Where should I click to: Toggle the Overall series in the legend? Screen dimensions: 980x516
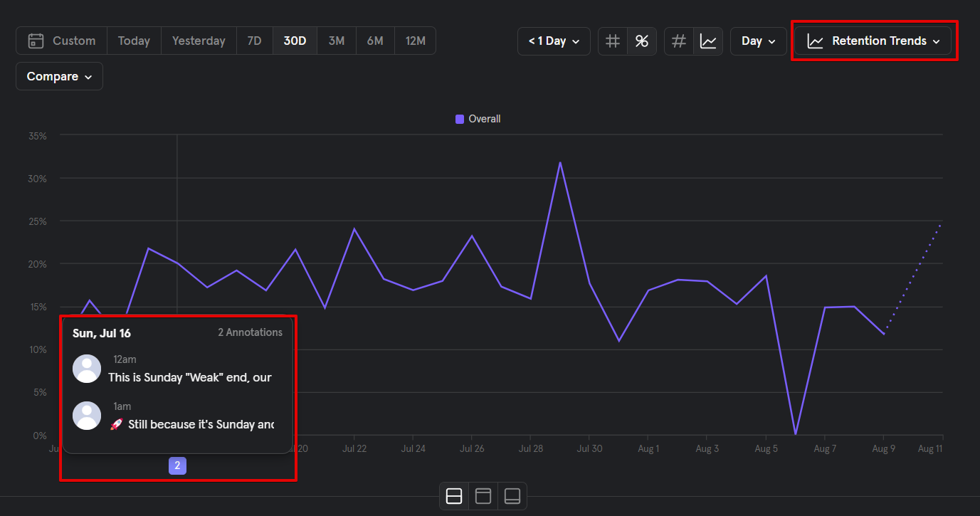click(478, 118)
